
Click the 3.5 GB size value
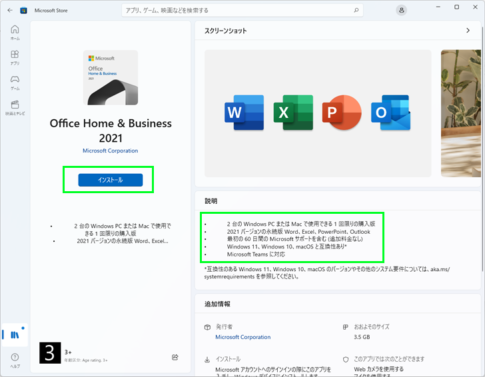point(362,337)
